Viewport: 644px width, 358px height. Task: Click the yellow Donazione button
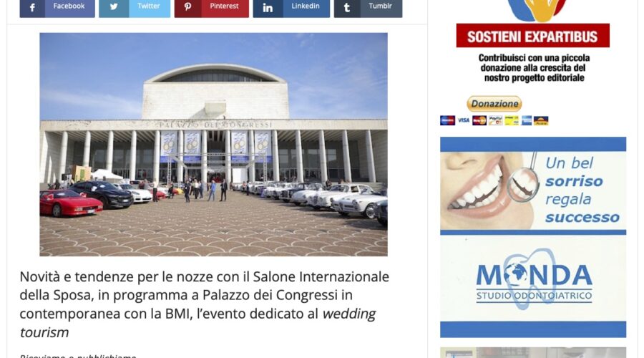pos(494,104)
